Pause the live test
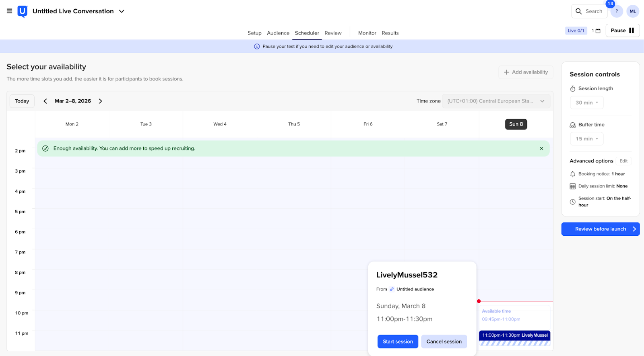The height and width of the screenshot is (356, 644). click(622, 31)
